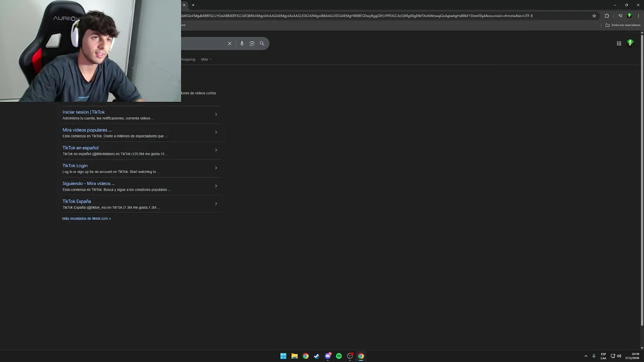Switch to the Shopping results tab
The width and height of the screenshot is (644, 362).
coord(188,59)
